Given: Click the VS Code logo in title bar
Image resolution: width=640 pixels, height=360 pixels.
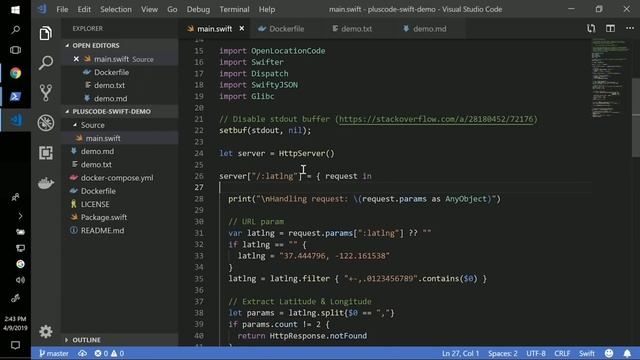Looking at the screenshot, I should click(x=42, y=9).
